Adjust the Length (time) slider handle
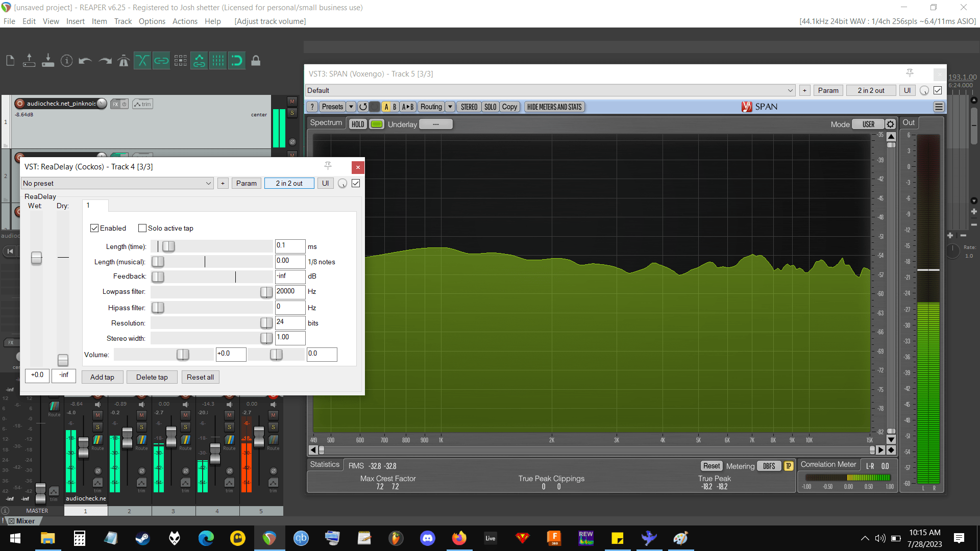 (x=168, y=246)
